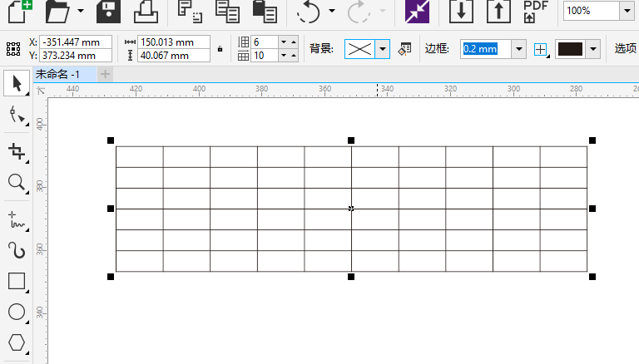Click the background no-fill swatch
The image size is (639, 364).
point(359,49)
